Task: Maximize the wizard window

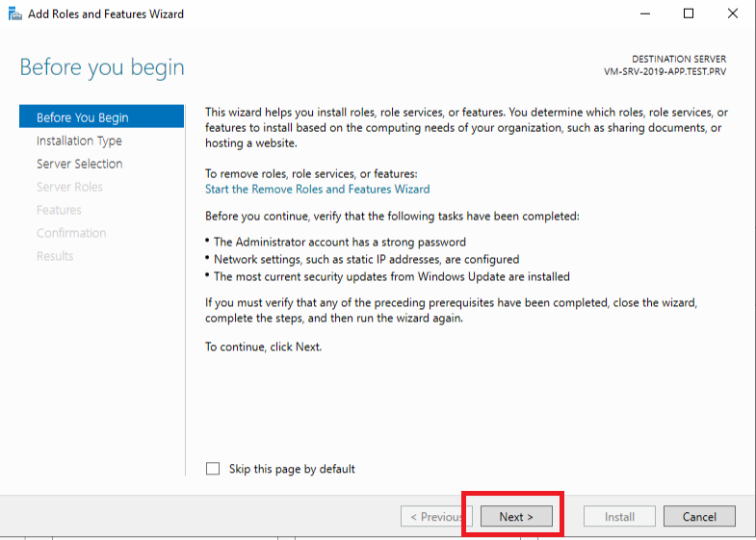Action: pyautogui.click(x=689, y=14)
